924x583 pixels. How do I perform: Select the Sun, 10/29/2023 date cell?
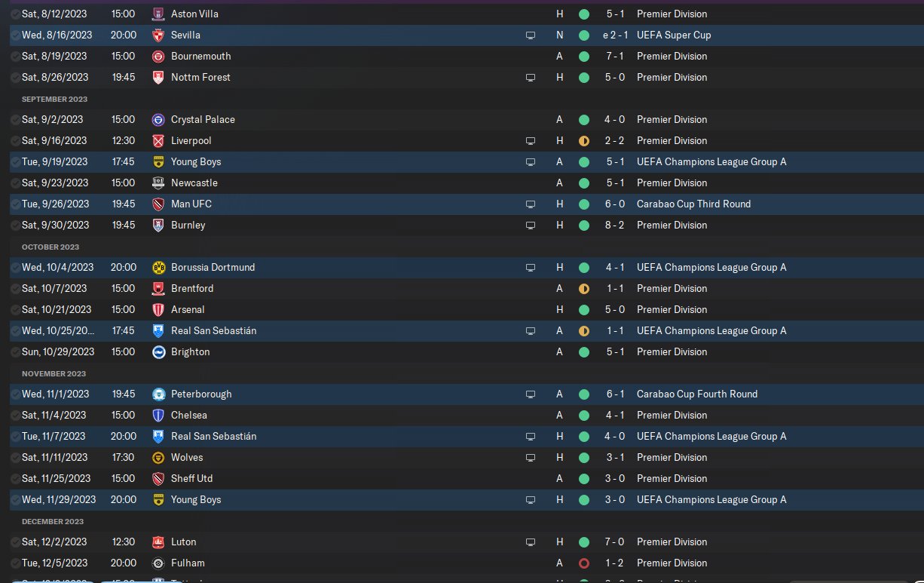pos(58,351)
